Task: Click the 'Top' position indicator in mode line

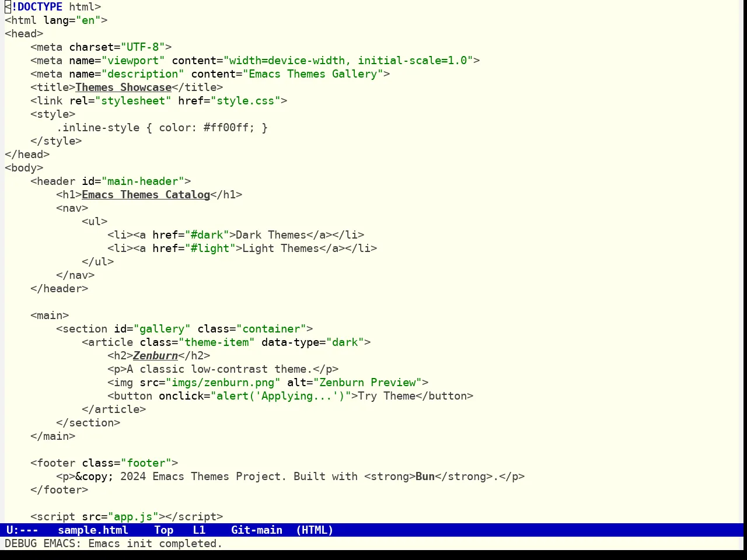Action: [x=164, y=530]
